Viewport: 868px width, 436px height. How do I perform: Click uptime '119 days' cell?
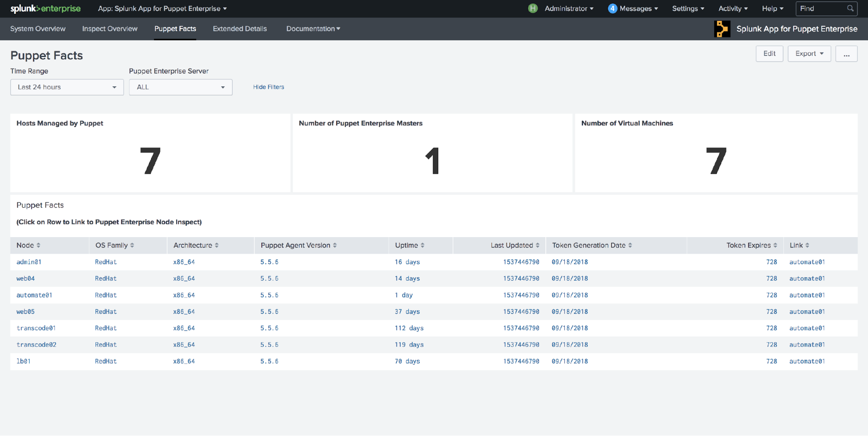(x=409, y=345)
